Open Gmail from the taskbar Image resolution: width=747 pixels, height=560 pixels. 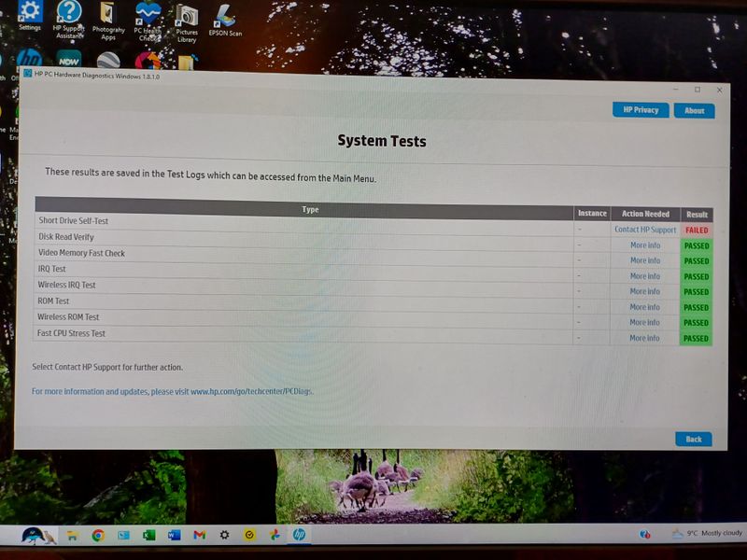click(200, 535)
